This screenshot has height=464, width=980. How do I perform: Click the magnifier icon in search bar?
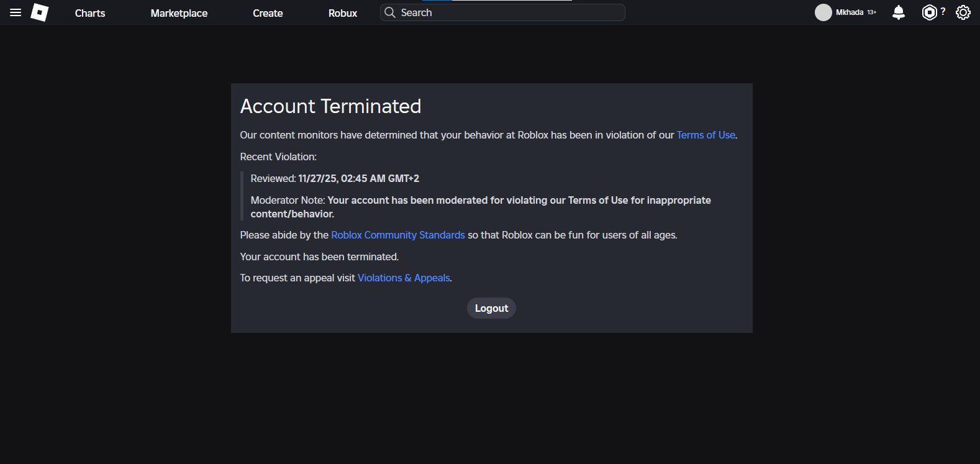390,12
